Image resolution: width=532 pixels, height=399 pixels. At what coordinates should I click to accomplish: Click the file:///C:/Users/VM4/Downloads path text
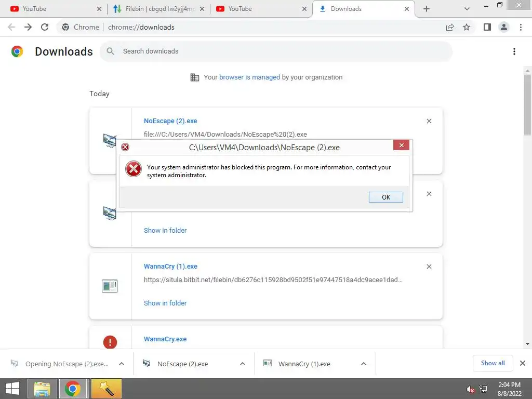click(x=225, y=134)
